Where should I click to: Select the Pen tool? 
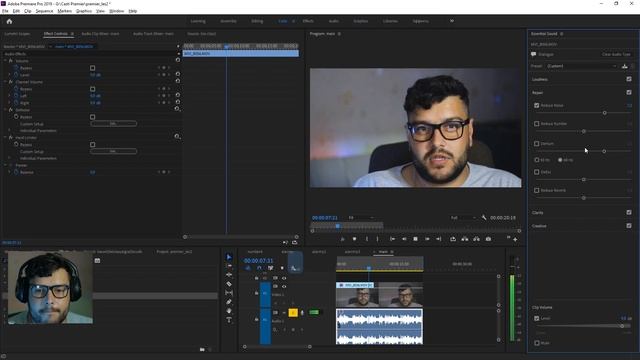click(229, 302)
